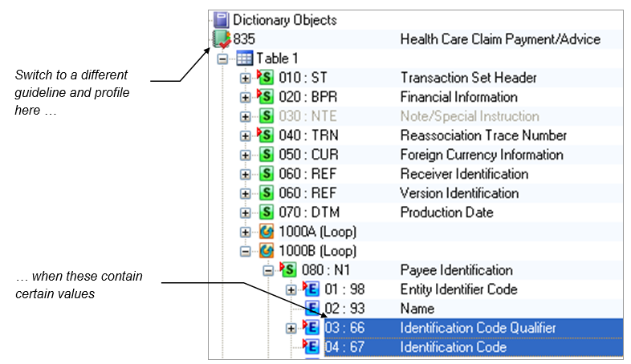Click the 835 guideline icon

pos(222,39)
